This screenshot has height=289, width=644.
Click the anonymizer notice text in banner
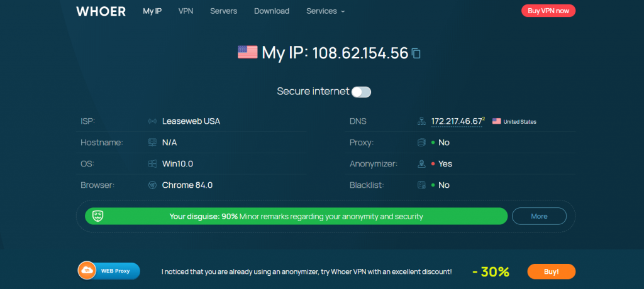click(307, 272)
